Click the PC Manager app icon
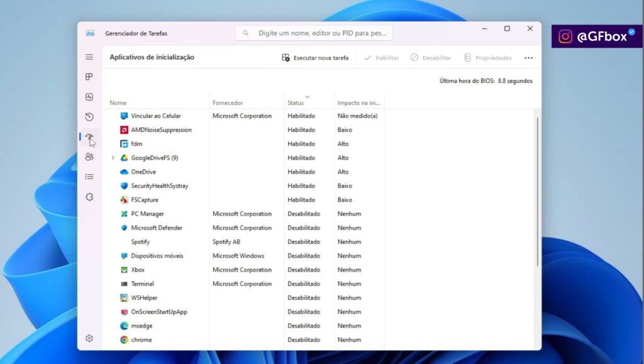The image size is (644, 364). click(x=124, y=214)
